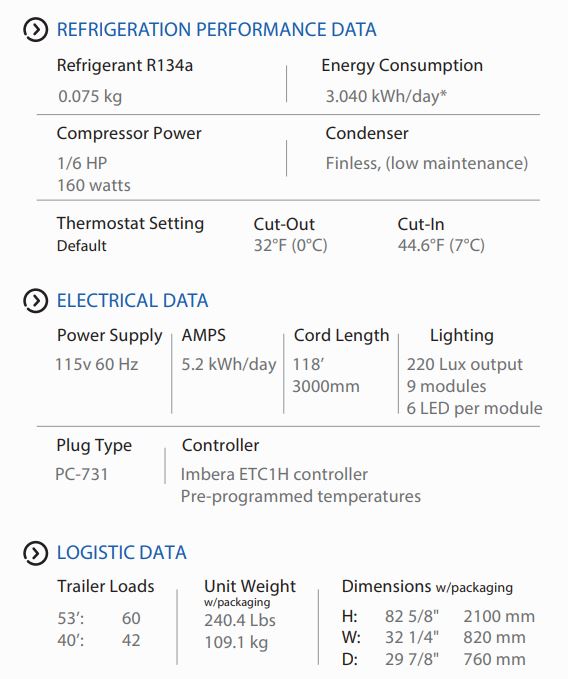Click the 2100 mm height dimension
Viewport: 568px width, 679px height.
point(499,616)
